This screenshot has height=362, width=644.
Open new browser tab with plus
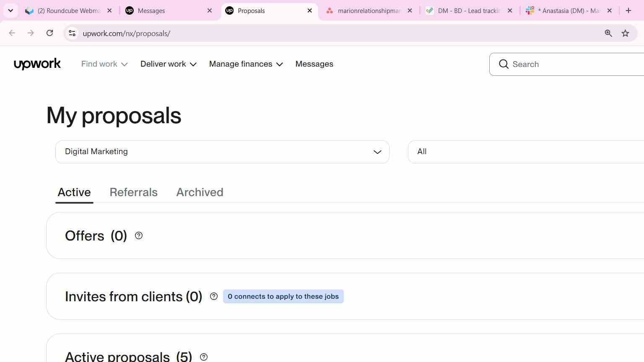(628, 10)
